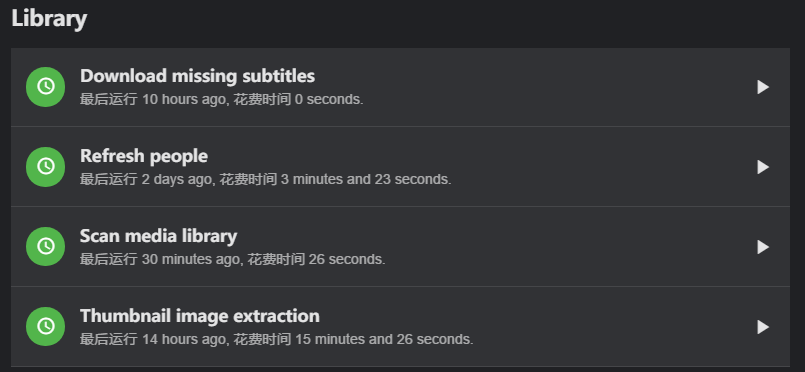
Task: Open the Scan media library task title
Action: [159, 236]
